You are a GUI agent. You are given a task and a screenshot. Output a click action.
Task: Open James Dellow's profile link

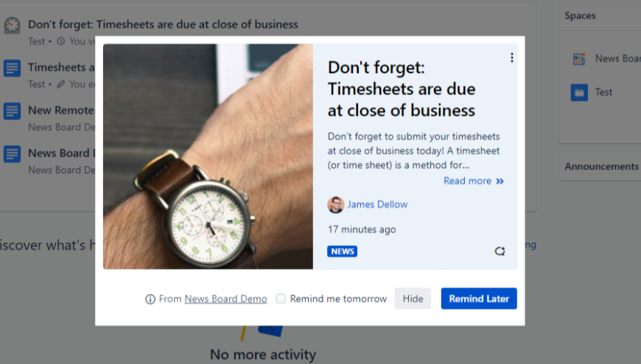377,205
